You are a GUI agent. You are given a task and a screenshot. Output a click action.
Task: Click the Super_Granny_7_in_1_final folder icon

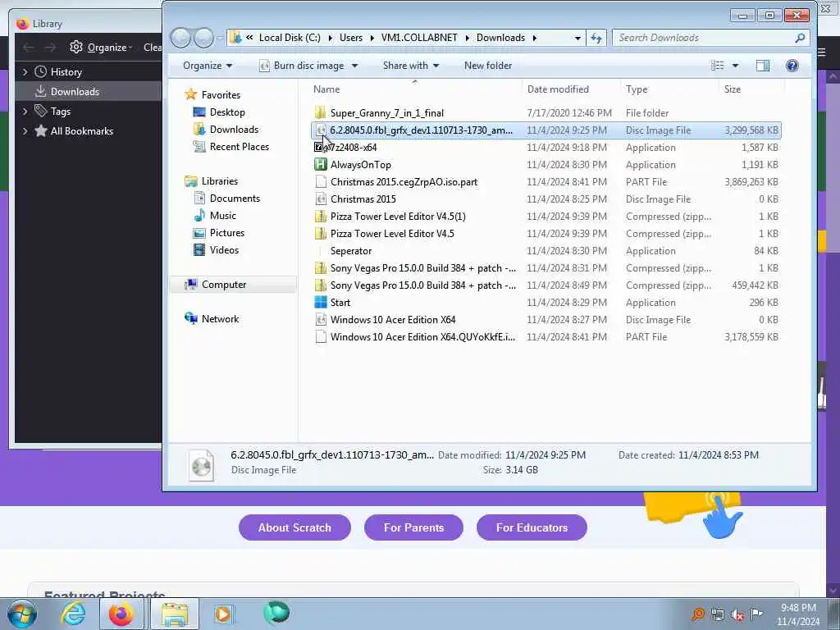coord(321,113)
